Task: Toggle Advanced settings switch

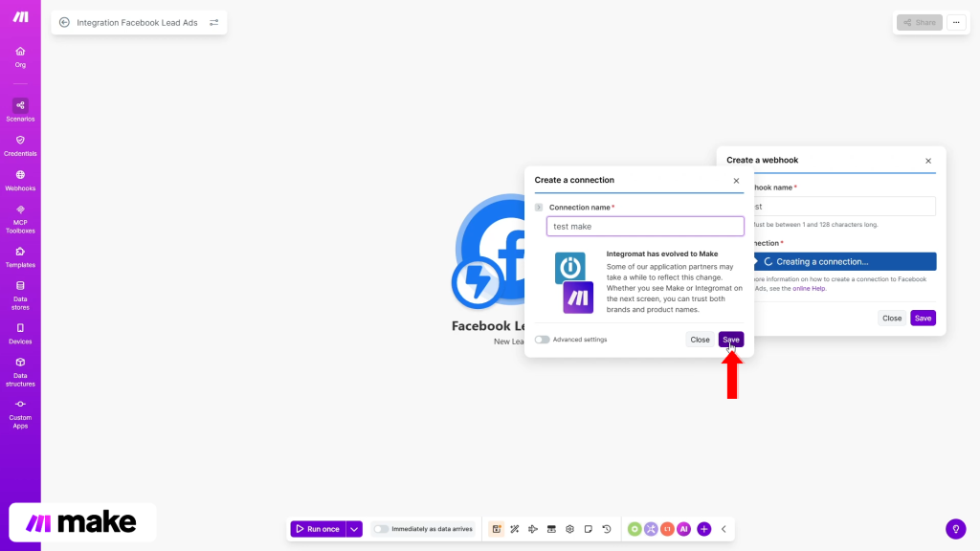Action: pos(542,340)
